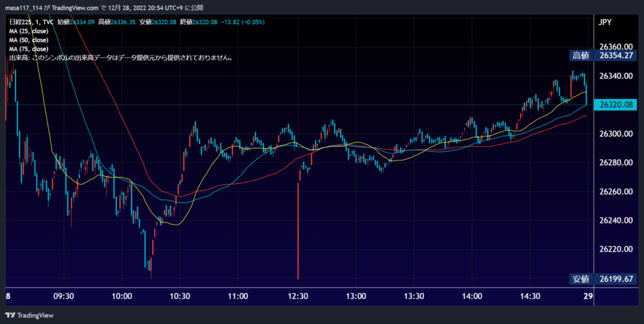This screenshot has height=324, width=644.
Task: Click the 13:30 time axis label
Action: pos(414,296)
